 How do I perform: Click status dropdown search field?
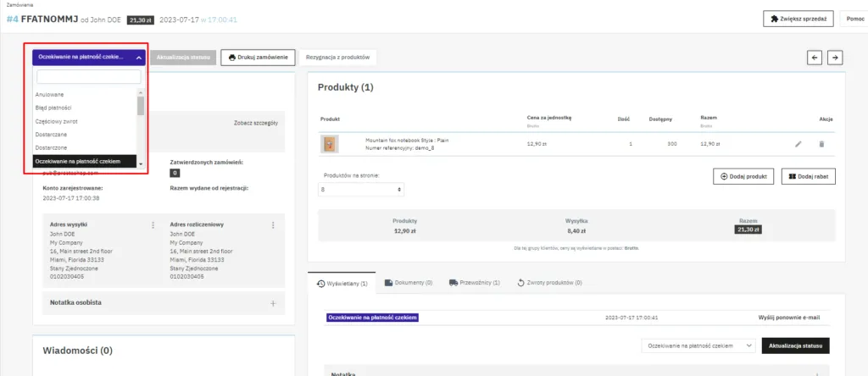click(x=89, y=77)
